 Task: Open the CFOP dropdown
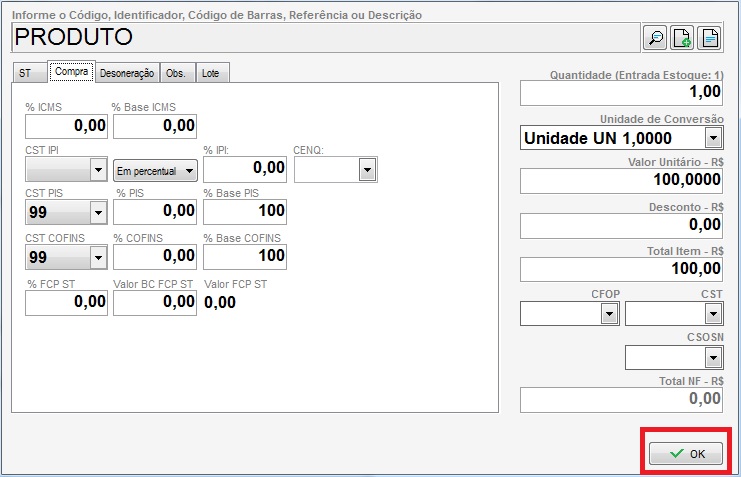coord(608,314)
